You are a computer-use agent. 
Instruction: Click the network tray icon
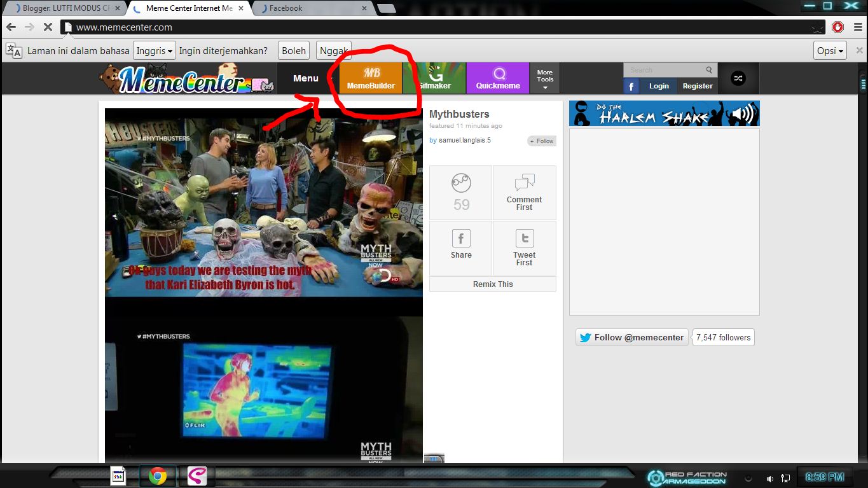coord(786,478)
